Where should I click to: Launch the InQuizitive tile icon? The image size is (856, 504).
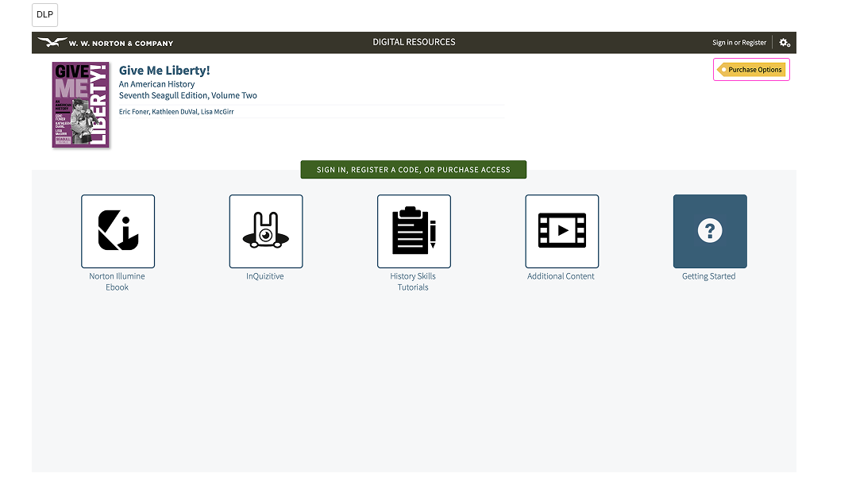(x=266, y=231)
